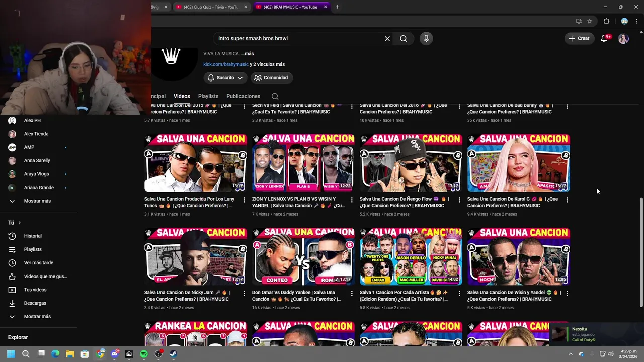This screenshot has width=644, height=362.
Task: Open OBS Studio from the taskbar
Action: pyautogui.click(x=158, y=354)
